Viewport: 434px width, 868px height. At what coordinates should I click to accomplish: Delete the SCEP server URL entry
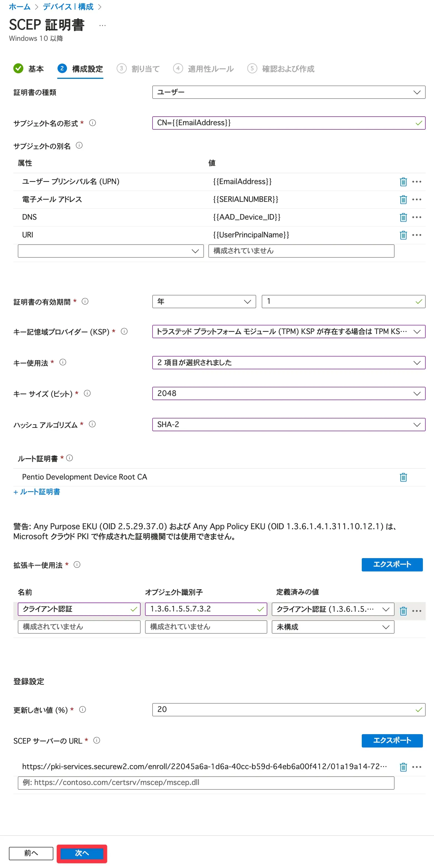pyautogui.click(x=403, y=767)
